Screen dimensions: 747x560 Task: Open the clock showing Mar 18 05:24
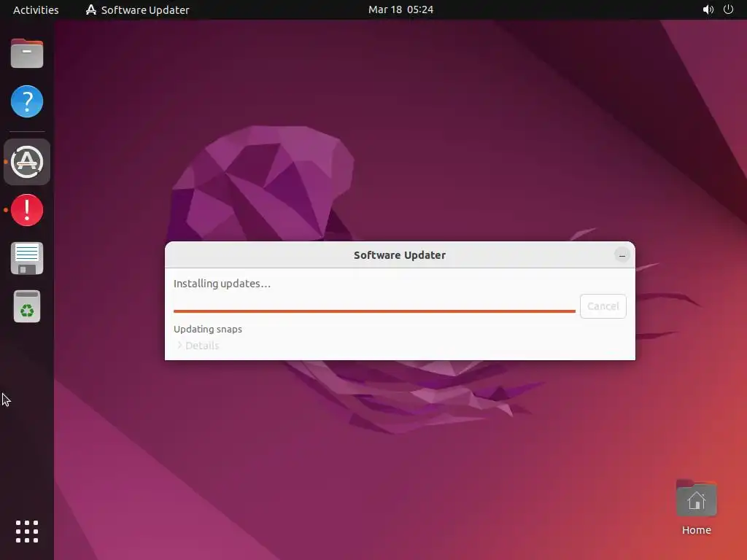pos(400,9)
